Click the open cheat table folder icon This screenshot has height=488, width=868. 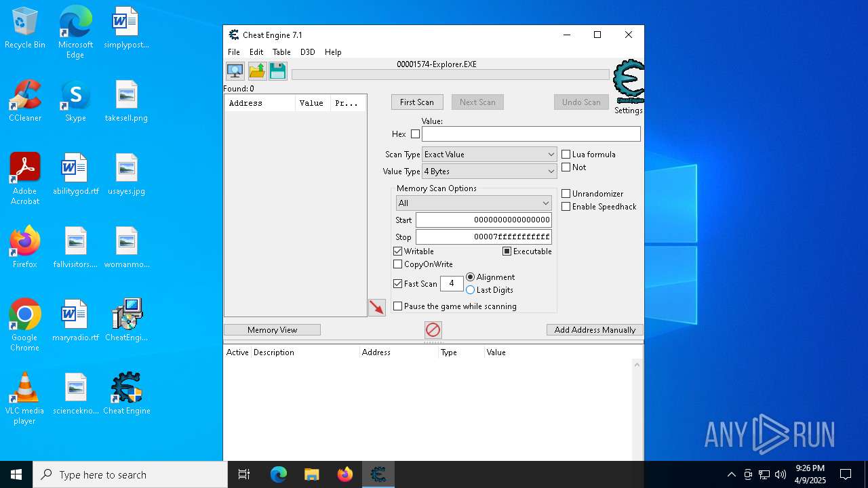pos(257,70)
